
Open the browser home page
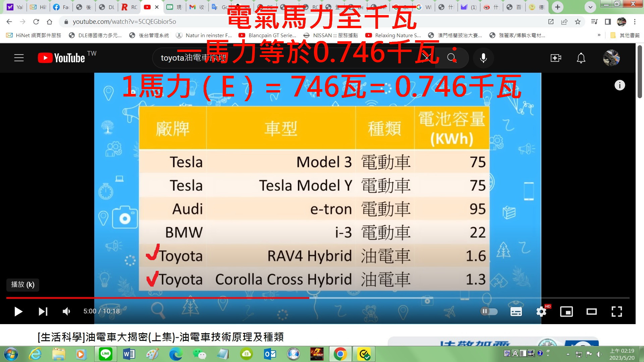click(49, 22)
